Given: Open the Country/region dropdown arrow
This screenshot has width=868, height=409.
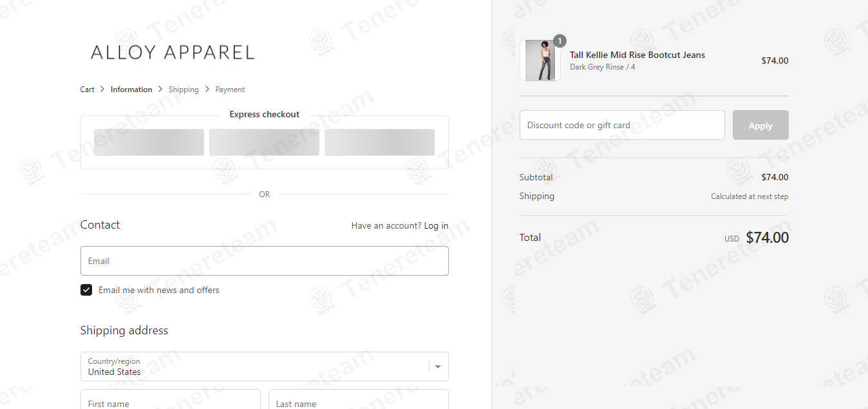Looking at the screenshot, I should (x=438, y=366).
